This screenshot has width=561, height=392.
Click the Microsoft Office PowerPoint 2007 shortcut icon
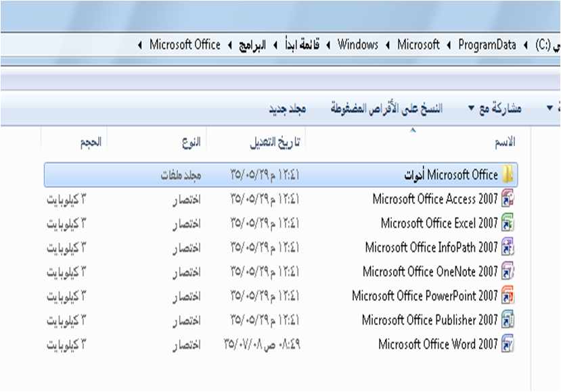coord(508,295)
